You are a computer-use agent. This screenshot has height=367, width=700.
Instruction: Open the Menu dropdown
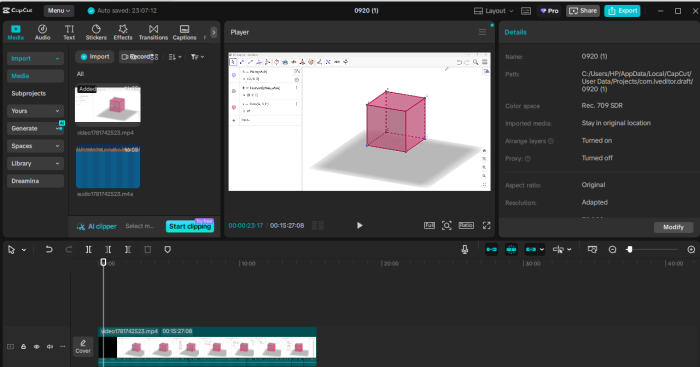click(x=59, y=11)
